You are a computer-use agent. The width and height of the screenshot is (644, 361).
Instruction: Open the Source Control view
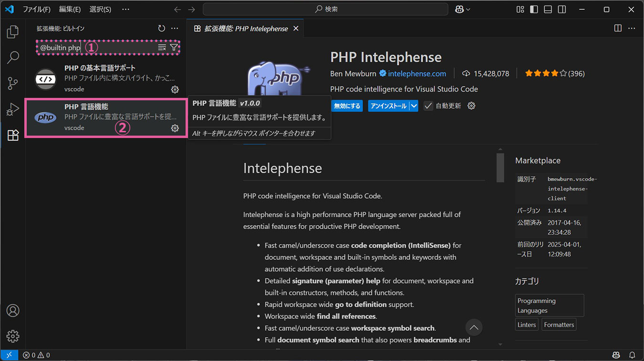pos(13,84)
